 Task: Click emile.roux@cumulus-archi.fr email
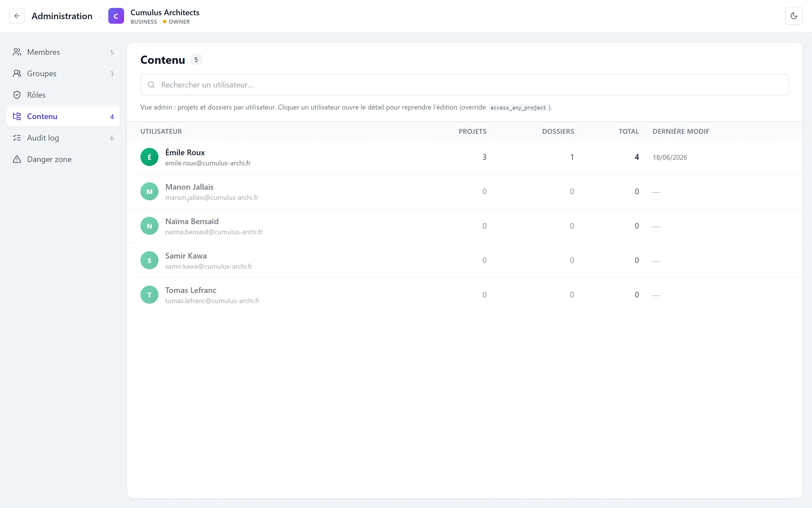[208, 163]
